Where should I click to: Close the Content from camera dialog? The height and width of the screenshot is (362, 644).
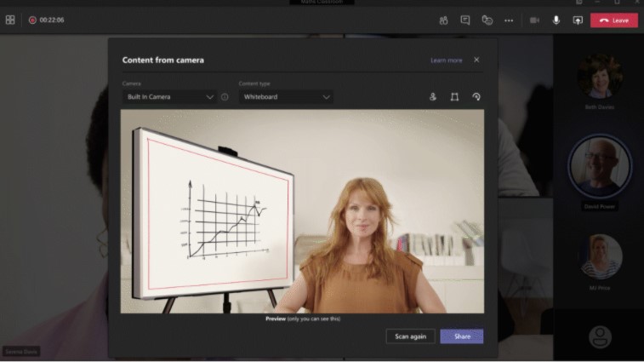coord(476,60)
